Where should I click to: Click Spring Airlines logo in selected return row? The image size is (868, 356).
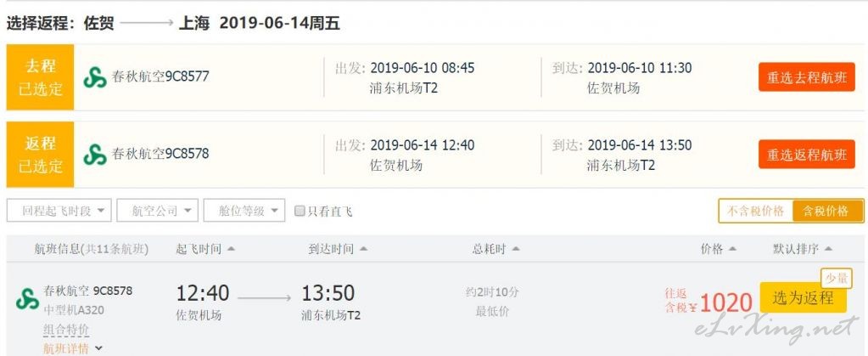click(x=95, y=154)
